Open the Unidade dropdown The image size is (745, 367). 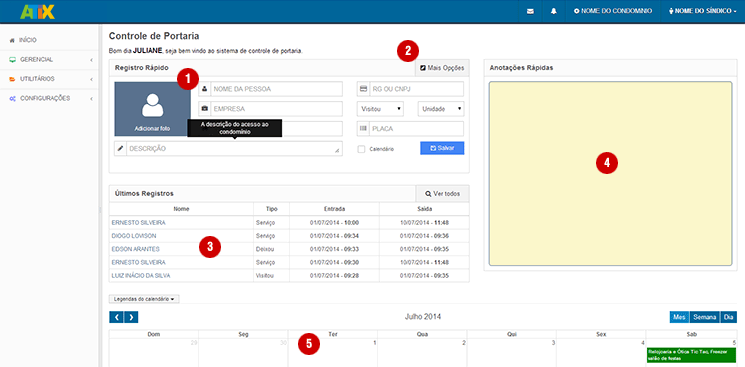[441, 109]
